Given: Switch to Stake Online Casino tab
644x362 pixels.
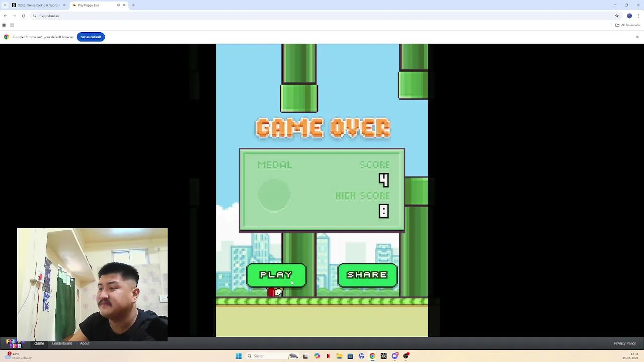Looking at the screenshot, I should point(38,5).
